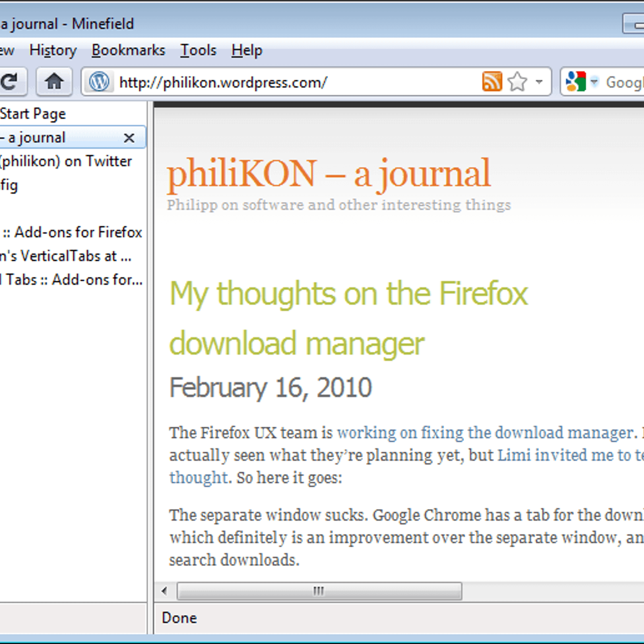Open the Help menu
The height and width of the screenshot is (644, 644).
click(x=246, y=51)
